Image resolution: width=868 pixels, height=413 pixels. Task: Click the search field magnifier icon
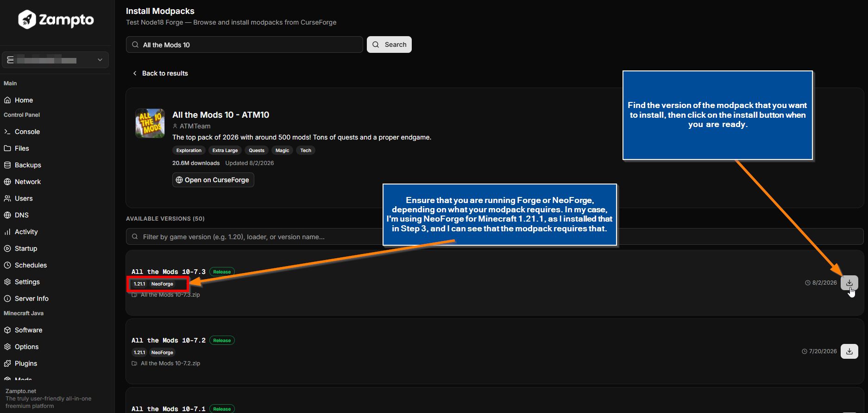pos(135,44)
